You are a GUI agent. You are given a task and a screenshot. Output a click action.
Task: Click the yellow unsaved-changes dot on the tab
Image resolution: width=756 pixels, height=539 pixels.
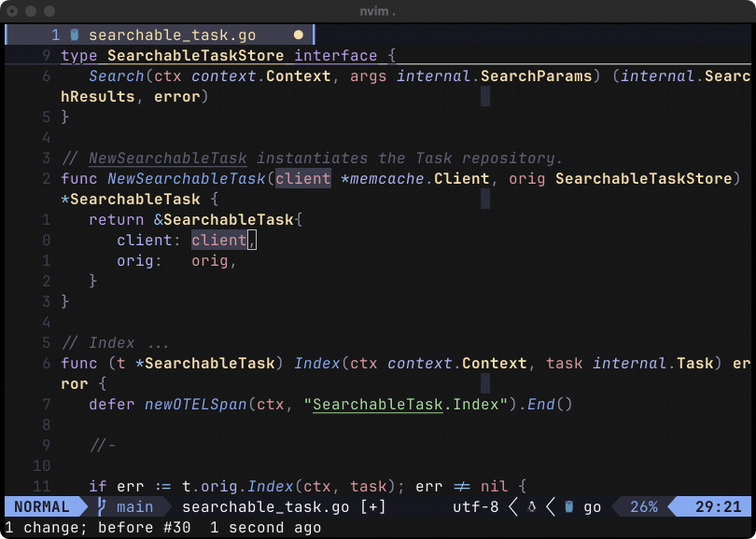click(x=297, y=34)
